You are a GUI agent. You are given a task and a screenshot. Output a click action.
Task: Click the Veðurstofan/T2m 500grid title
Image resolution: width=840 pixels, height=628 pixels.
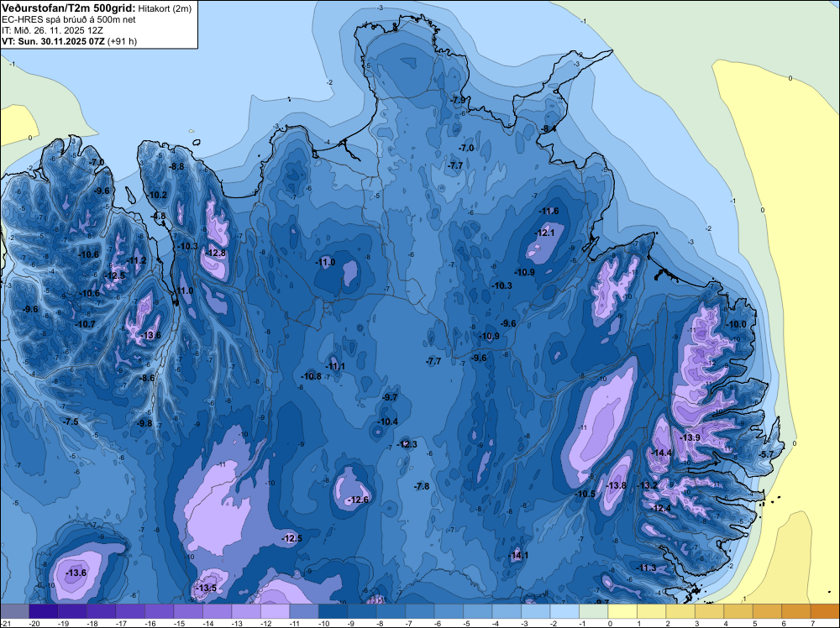point(69,8)
